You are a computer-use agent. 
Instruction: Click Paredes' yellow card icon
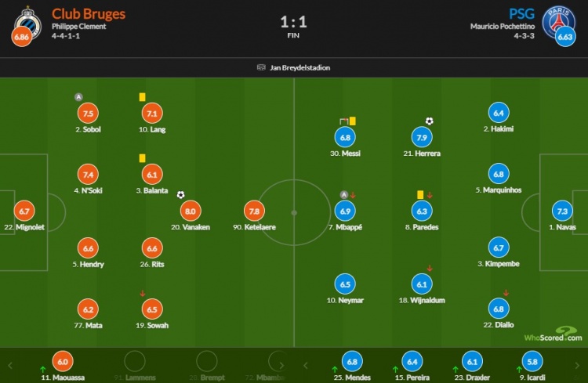click(421, 194)
